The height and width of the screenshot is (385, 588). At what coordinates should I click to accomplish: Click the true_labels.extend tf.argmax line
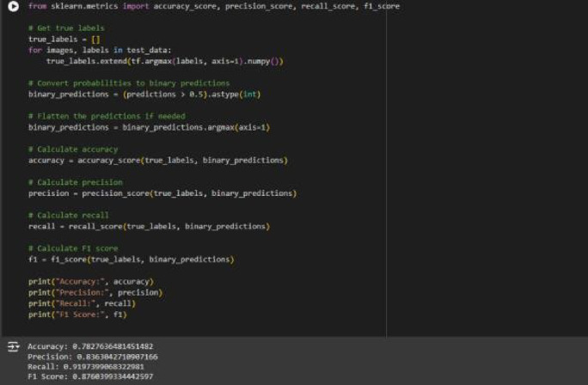point(165,61)
